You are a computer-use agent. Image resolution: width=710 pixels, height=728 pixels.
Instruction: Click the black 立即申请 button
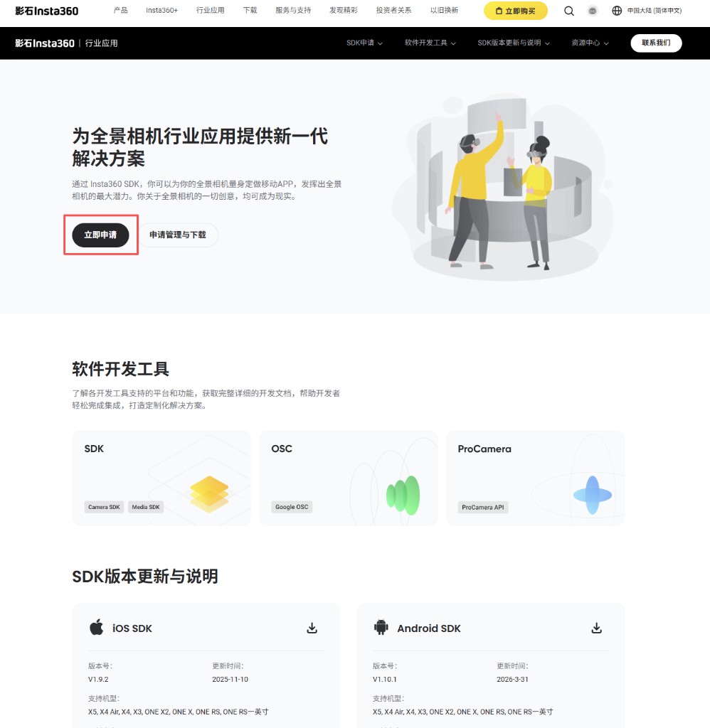pos(100,235)
